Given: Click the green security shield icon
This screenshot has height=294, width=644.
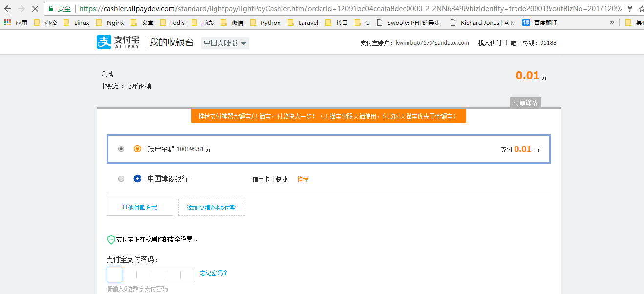Looking at the screenshot, I should pos(111,240).
